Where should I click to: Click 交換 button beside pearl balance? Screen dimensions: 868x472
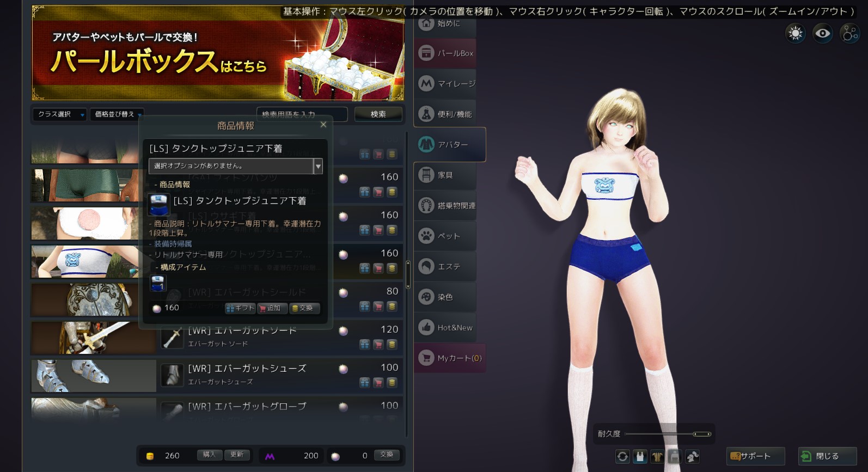(x=387, y=455)
